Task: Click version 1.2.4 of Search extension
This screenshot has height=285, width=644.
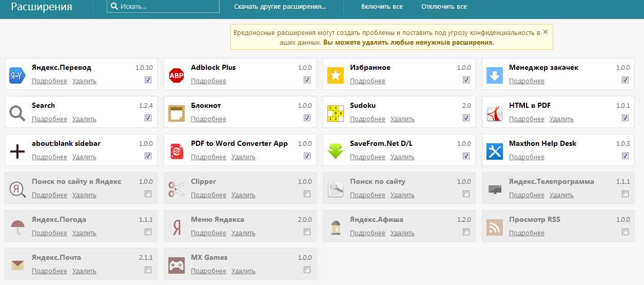Action: pos(146,106)
